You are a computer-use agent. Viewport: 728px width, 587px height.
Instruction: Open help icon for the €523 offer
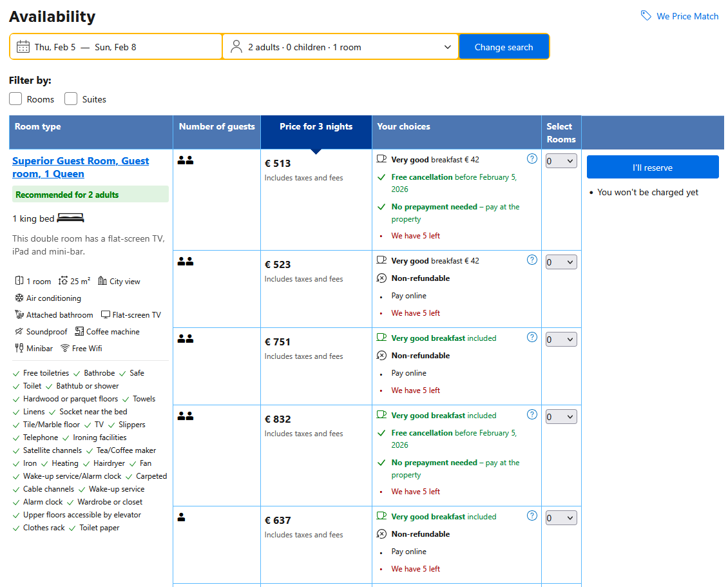point(532,260)
